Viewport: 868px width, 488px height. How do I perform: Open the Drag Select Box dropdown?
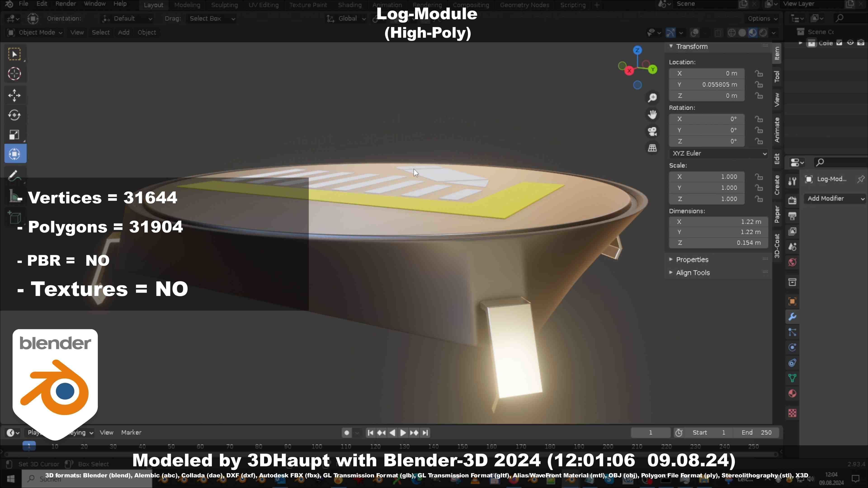(x=212, y=19)
